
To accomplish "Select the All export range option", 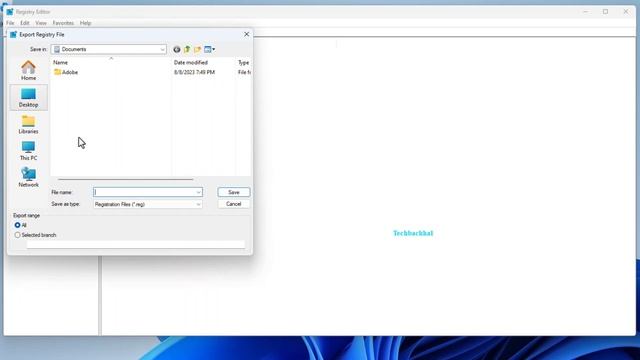I will [x=17, y=225].
